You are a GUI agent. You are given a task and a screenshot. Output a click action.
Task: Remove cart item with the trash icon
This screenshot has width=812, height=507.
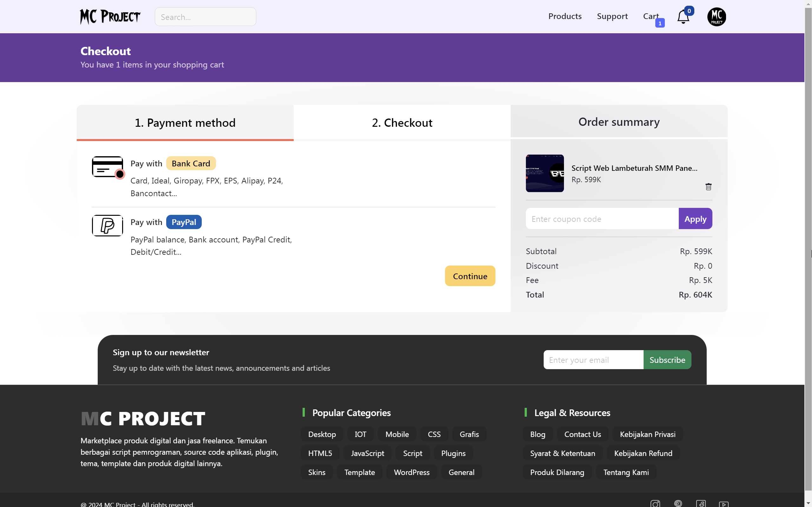coord(709,187)
